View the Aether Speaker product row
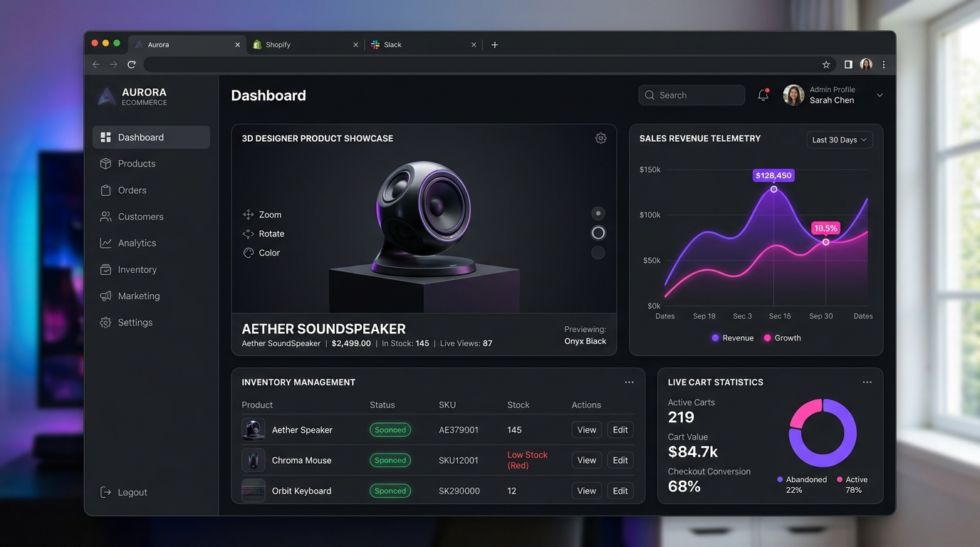The width and height of the screenshot is (980, 547). [587, 430]
